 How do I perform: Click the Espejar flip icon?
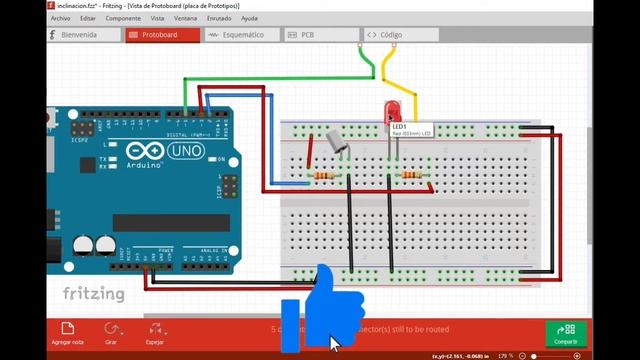[155, 329]
